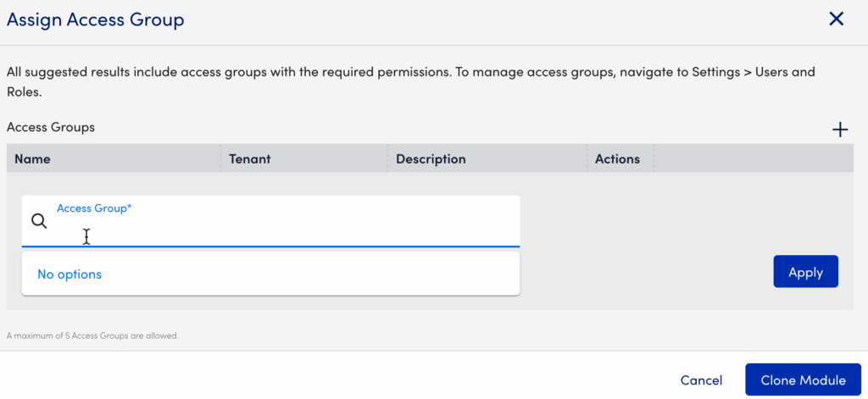
Task: Click the Clone Module button
Action: pyautogui.click(x=803, y=380)
